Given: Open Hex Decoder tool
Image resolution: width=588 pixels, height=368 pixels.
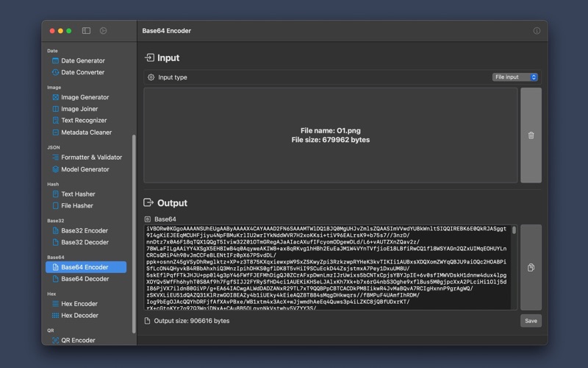Looking at the screenshot, I should [79, 316].
